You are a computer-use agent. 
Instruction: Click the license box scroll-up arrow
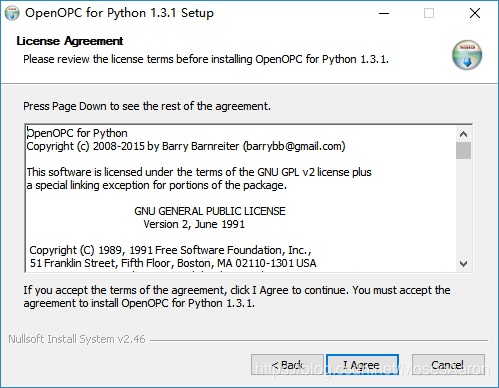(463, 134)
